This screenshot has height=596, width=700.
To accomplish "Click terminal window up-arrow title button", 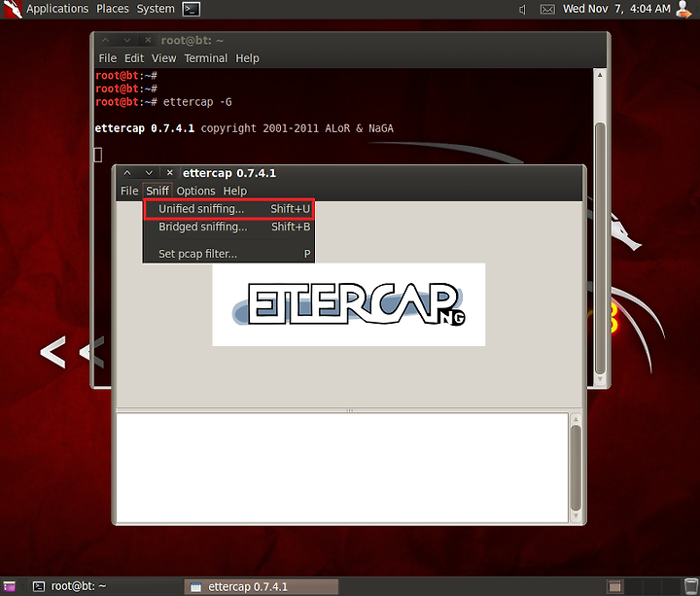I will (105, 40).
